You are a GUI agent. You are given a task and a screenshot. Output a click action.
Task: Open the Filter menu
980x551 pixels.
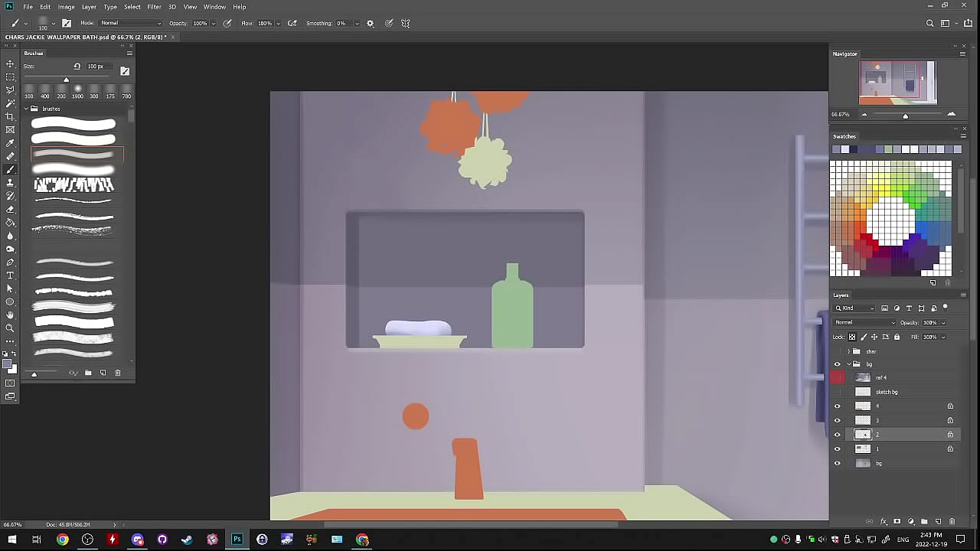tap(154, 7)
